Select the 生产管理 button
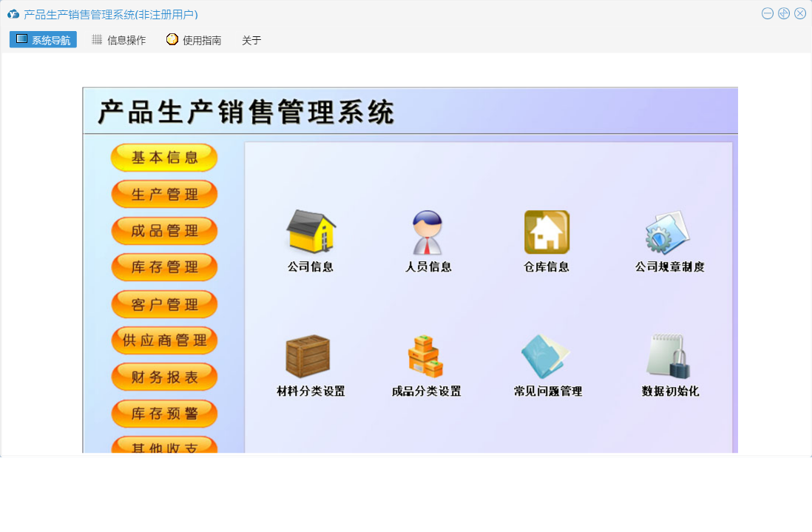 164,195
